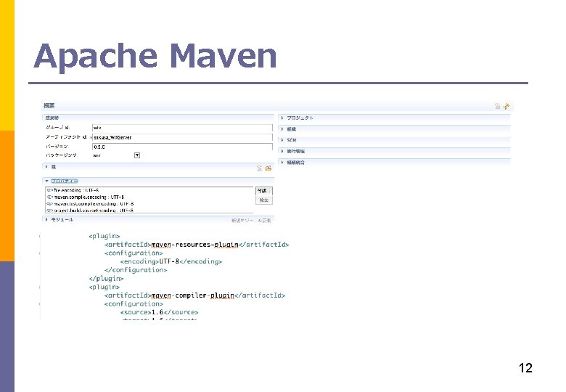Select the file.encoding : UTF-8 property
The width and height of the screenshot is (566, 392).
coord(76,190)
